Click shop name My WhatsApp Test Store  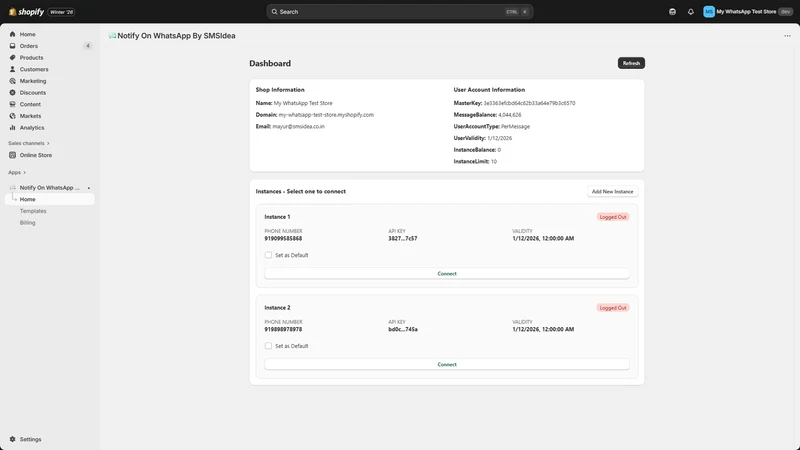tap(303, 103)
